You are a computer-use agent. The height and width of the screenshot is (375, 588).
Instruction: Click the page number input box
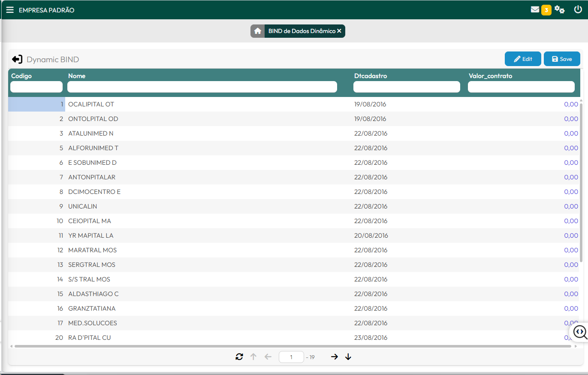pyautogui.click(x=291, y=357)
